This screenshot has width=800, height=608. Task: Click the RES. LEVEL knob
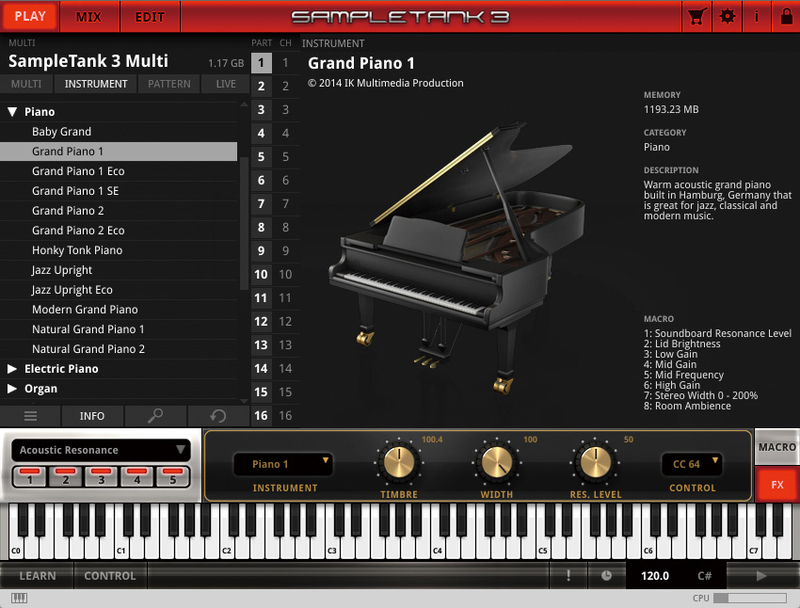595,462
